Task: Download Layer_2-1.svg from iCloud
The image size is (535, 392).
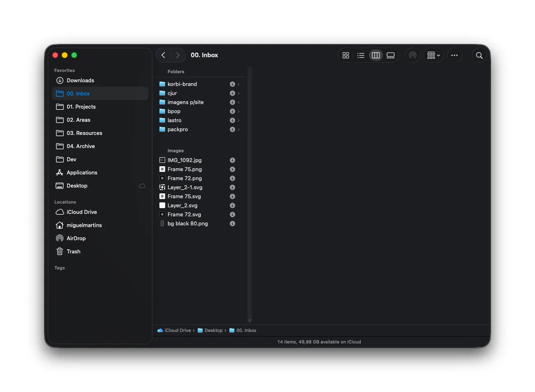Action: pyautogui.click(x=232, y=187)
